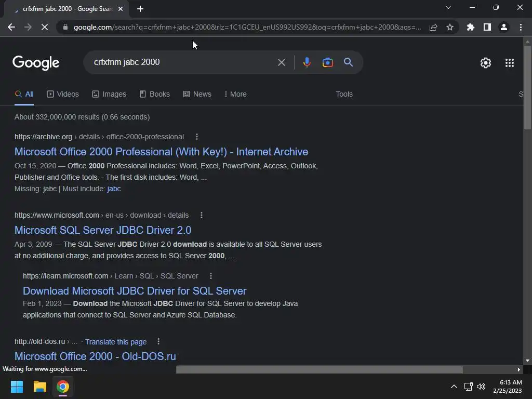Expand the More search filters
Viewport: 532px width, 399px height.
click(x=235, y=94)
